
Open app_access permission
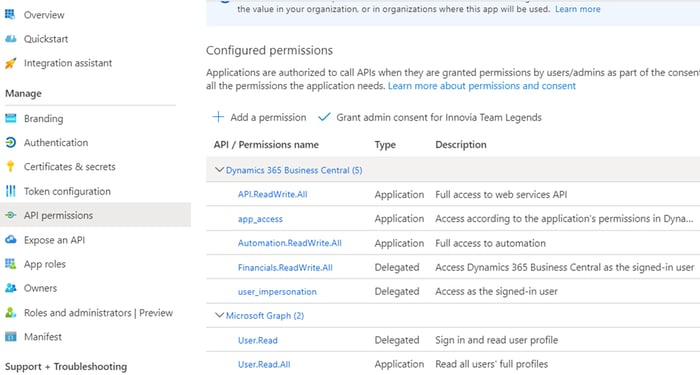(x=260, y=219)
